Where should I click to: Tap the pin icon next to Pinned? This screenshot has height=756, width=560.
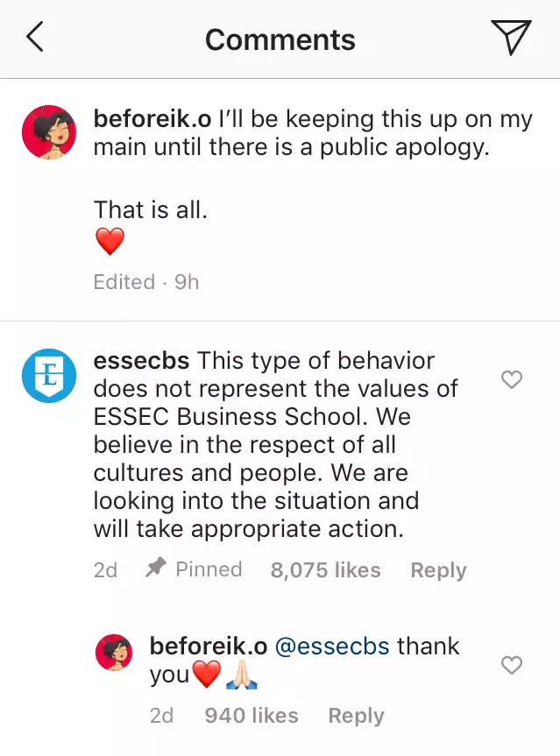(x=156, y=569)
